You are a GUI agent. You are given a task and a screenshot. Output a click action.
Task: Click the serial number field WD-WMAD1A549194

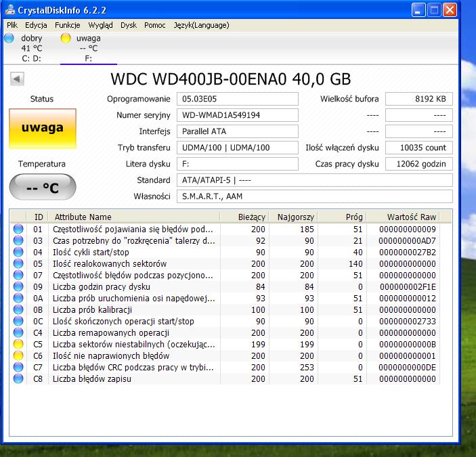pyautogui.click(x=238, y=115)
